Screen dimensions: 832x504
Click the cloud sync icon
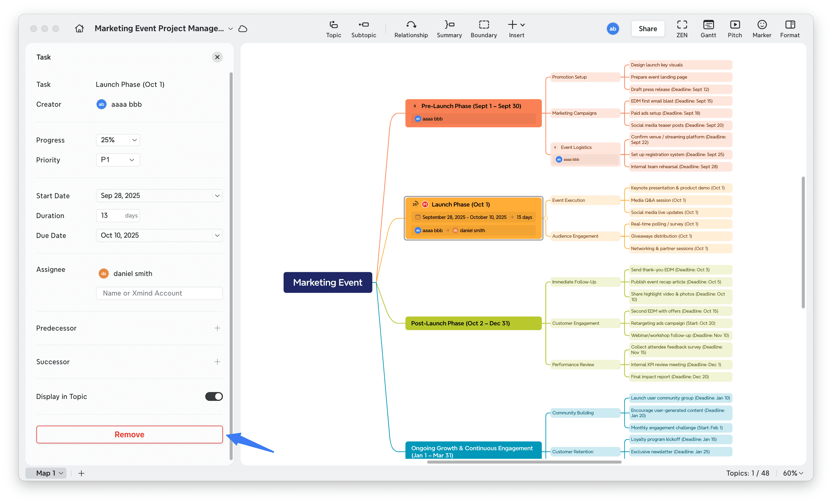(243, 29)
